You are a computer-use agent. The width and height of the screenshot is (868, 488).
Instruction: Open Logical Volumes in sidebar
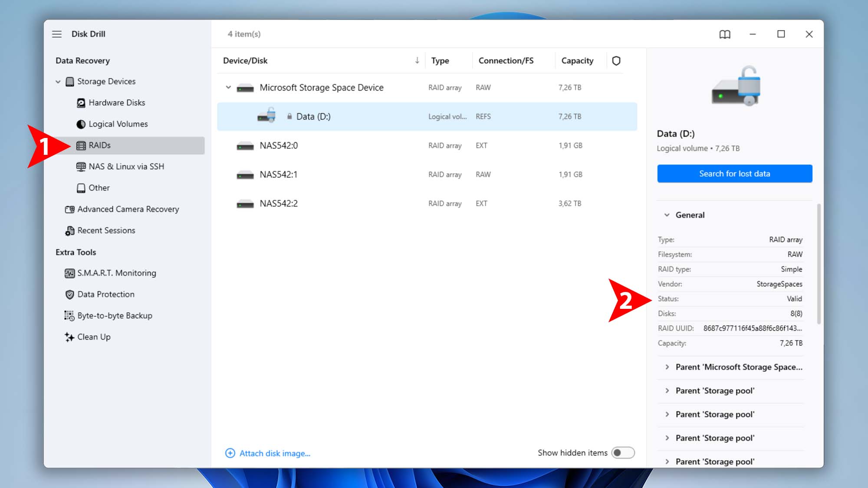[118, 124]
